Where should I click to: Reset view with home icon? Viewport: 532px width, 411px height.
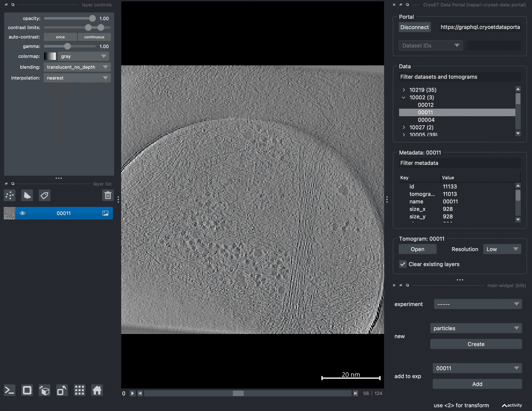pyautogui.click(x=97, y=391)
